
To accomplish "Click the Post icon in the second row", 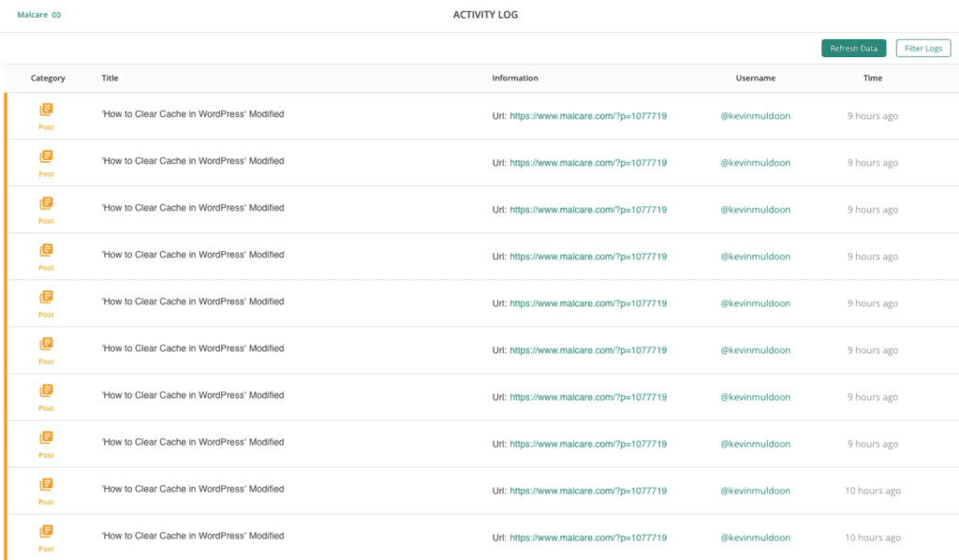I will click(x=47, y=156).
